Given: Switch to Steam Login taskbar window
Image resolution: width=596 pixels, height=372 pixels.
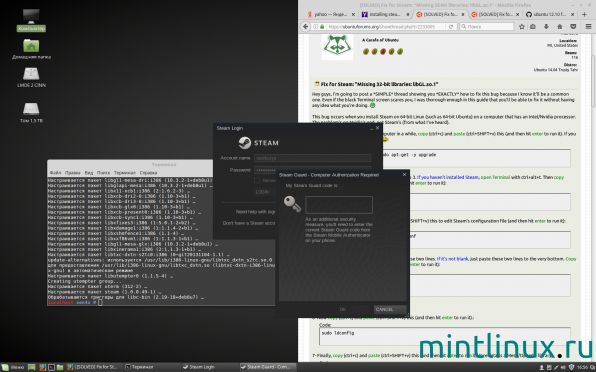Looking at the screenshot, I should coord(210,367).
